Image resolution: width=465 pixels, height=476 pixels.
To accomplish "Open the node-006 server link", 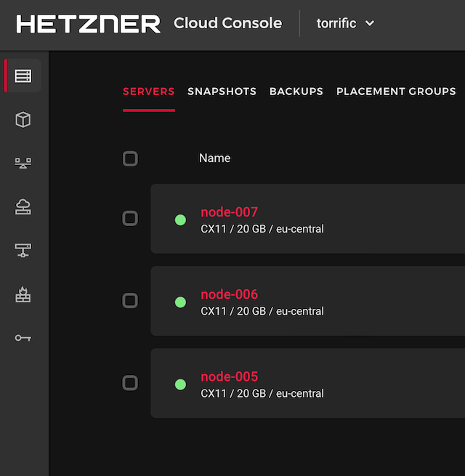I will tap(229, 294).
